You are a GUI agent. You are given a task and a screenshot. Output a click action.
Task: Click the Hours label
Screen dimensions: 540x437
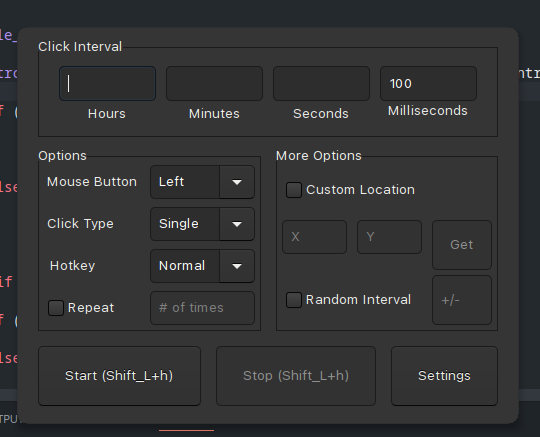tap(107, 114)
